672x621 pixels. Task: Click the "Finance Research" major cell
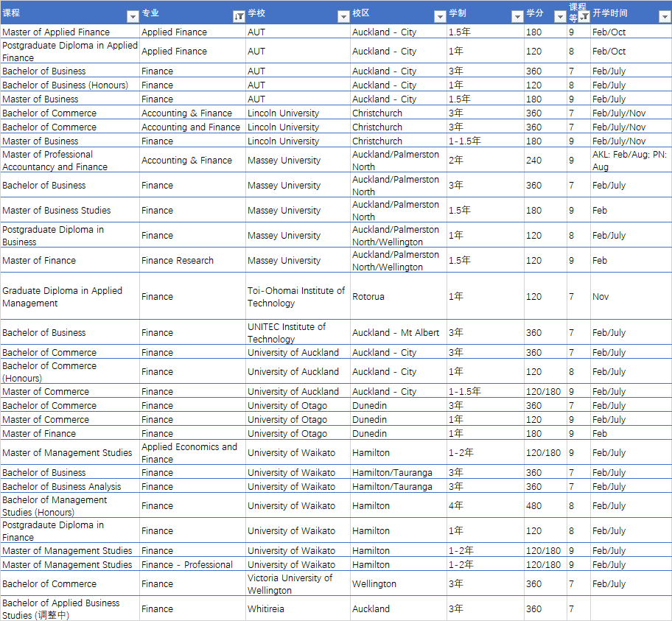(x=192, y=260)
